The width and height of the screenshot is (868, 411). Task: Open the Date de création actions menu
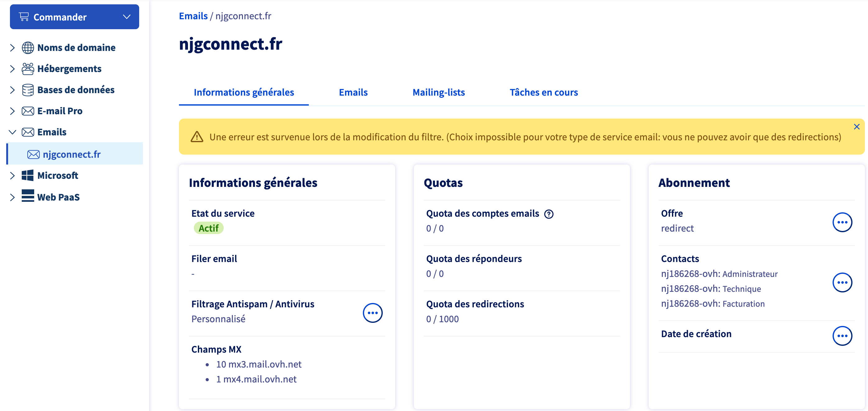842,336
